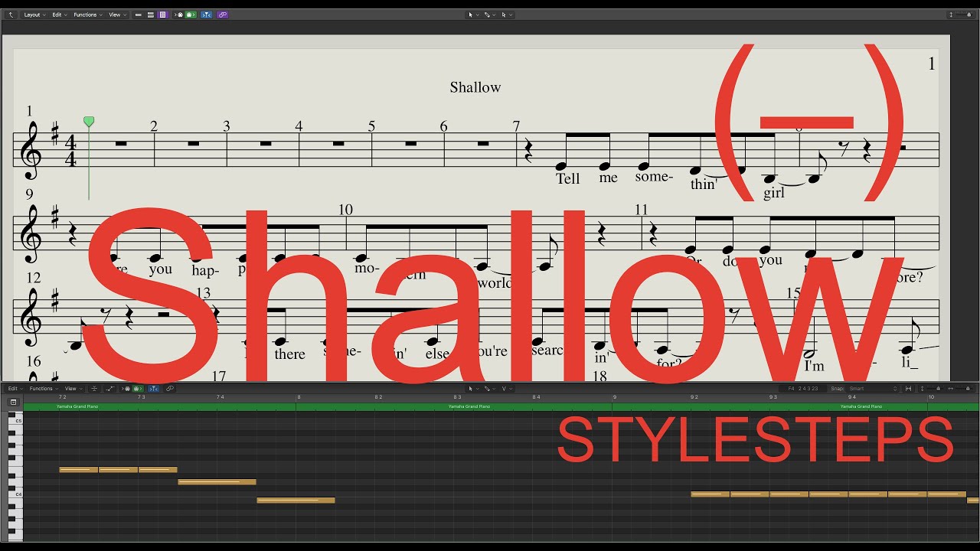980x551 pixels.
Task: Expand the piano roll's Edit menu
Action: 15,389
